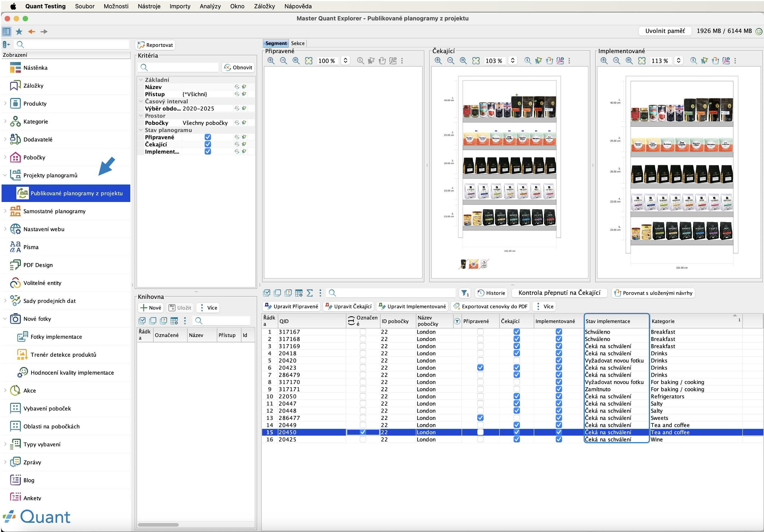Click the sum sigma icon above table
Viewport: 764px width, 532px height.
coord(310,293)
